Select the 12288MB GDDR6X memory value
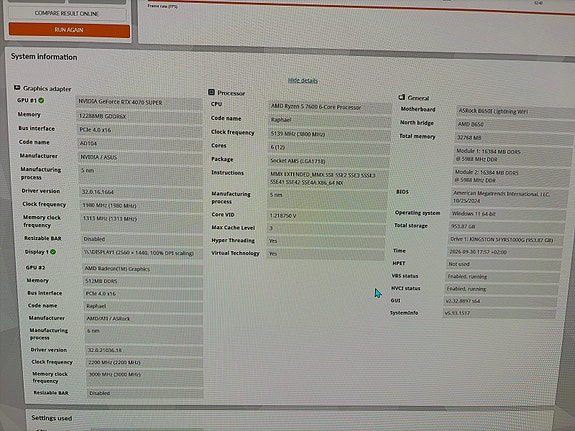Screen dimensions: 575x431 139,116
